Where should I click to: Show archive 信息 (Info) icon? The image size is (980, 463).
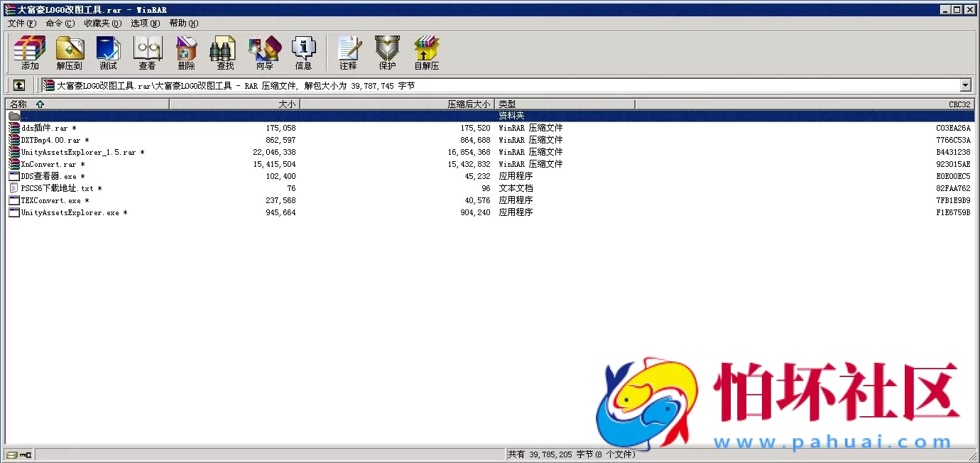click(303, 53)
